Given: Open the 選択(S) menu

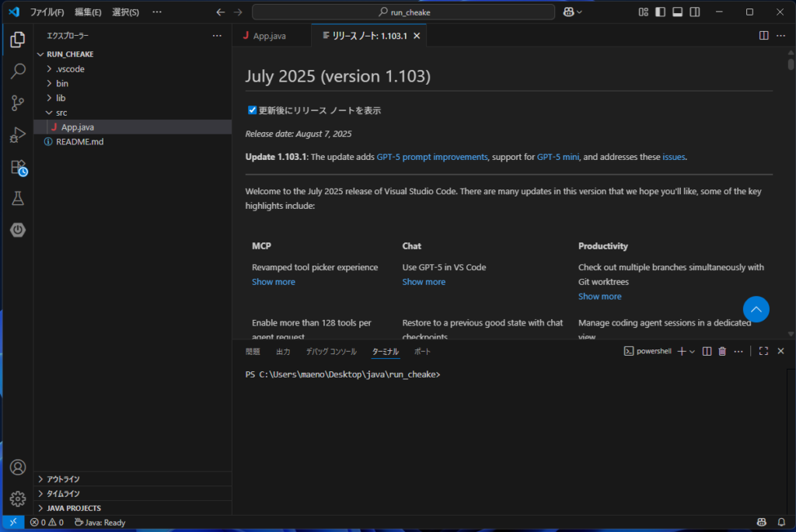Looking at the screenshot, I should pyautogui.click(x=125, y=12).
